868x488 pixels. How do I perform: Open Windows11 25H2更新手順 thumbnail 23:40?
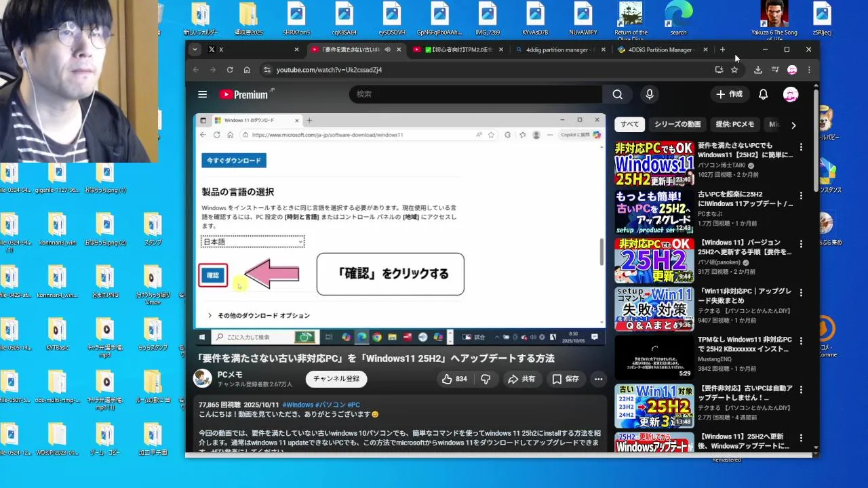654,163
